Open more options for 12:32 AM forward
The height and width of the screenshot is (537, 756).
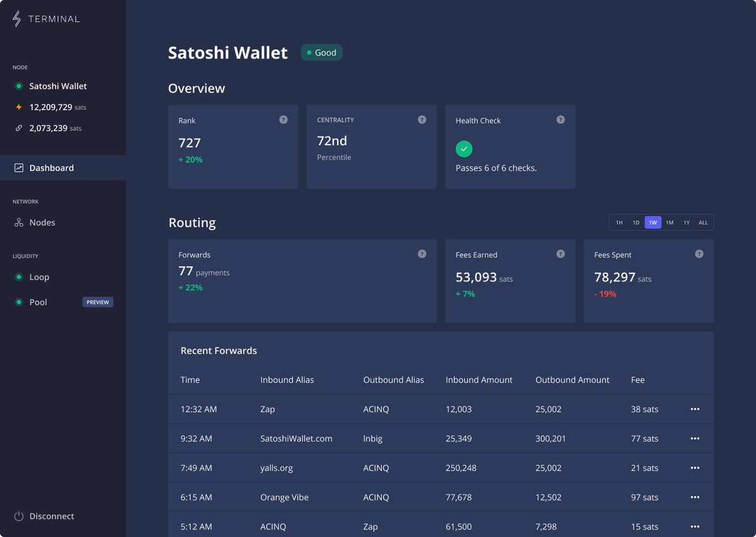point(695,409)
